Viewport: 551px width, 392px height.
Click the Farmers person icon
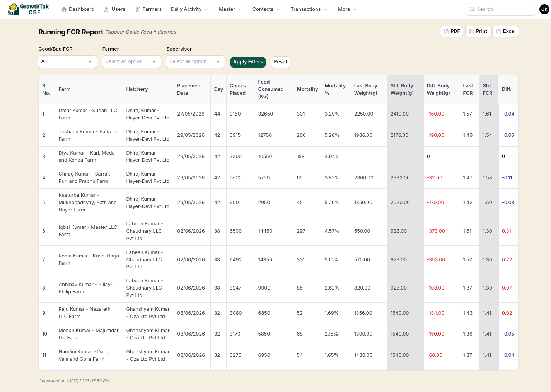click(138, 9)
